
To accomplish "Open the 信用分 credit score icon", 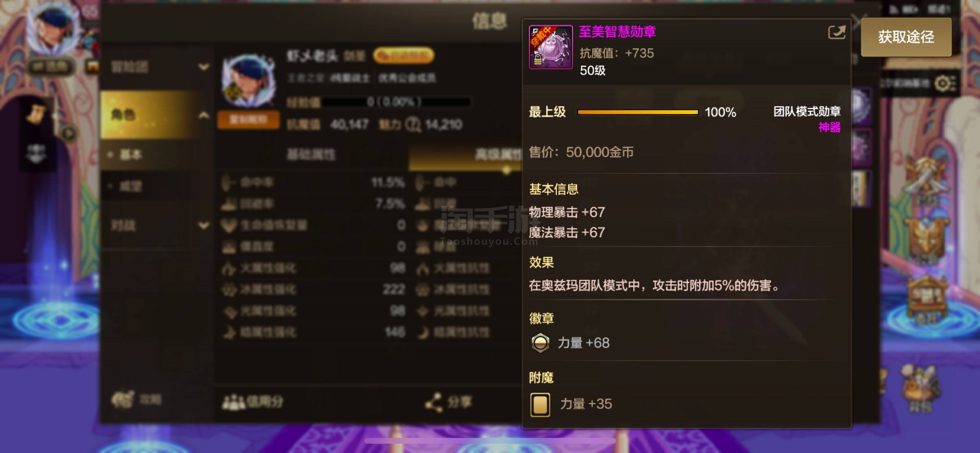I will [233, 402].
